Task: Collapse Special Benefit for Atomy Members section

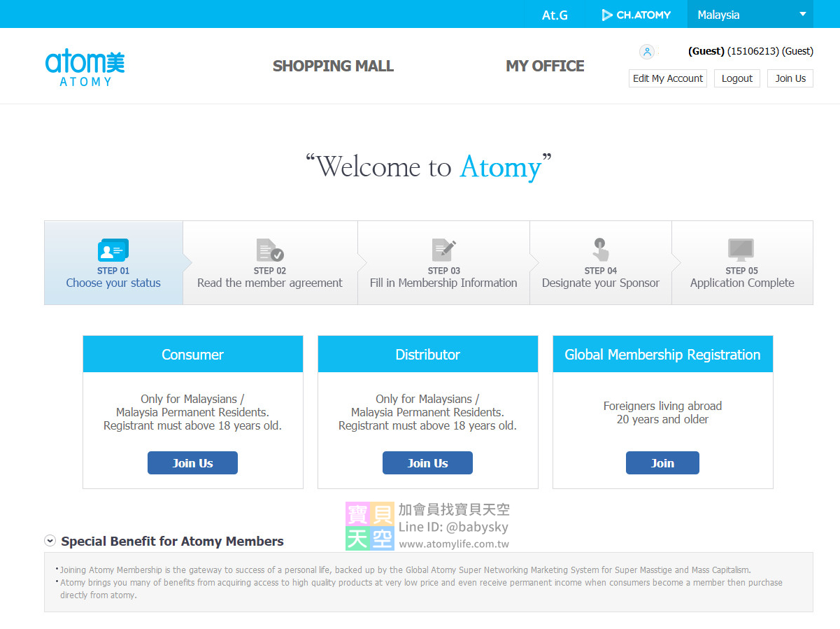Action: click(x=50, y=541)
